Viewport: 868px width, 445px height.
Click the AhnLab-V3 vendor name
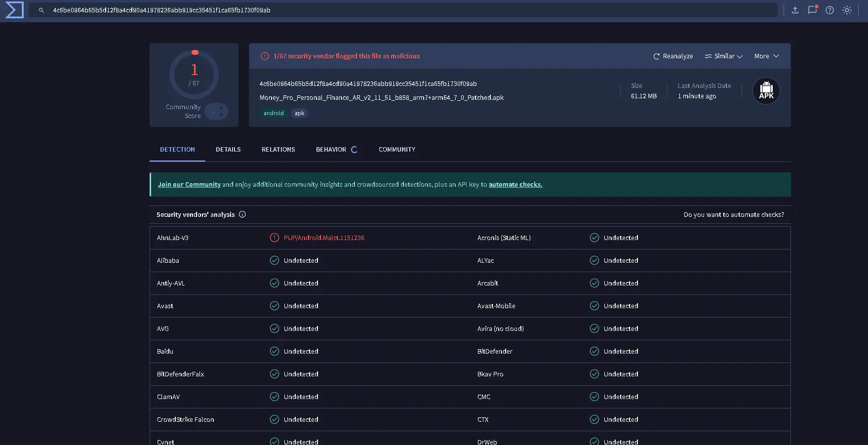pos(173,238)
